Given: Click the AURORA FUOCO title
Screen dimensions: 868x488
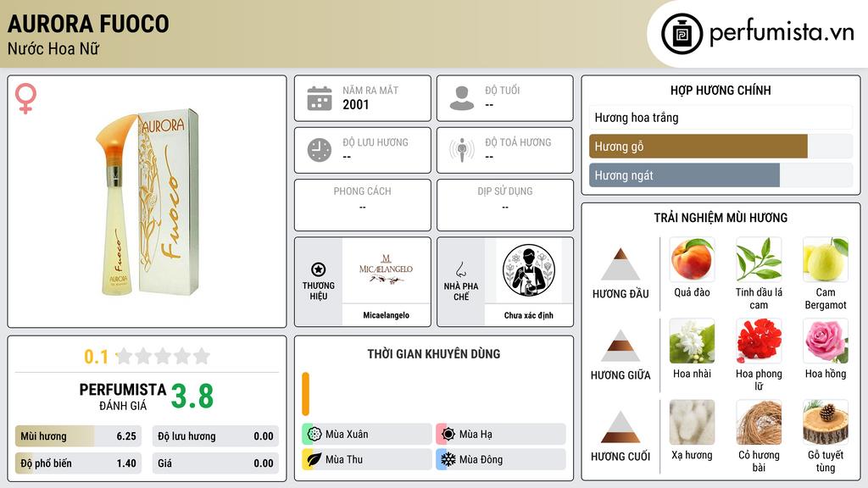Looking at the screenshot, I should [x=88, y=24].
